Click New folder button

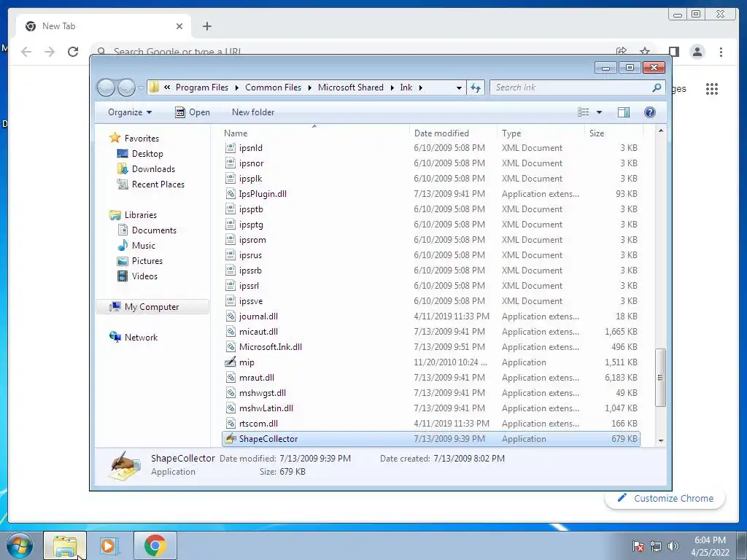[x=253, y=112]
